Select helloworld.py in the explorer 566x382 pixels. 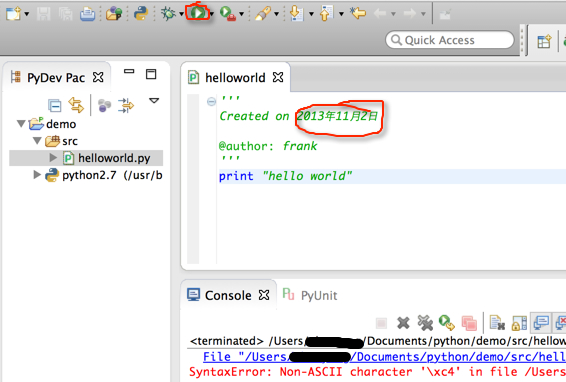coord(114,158)
